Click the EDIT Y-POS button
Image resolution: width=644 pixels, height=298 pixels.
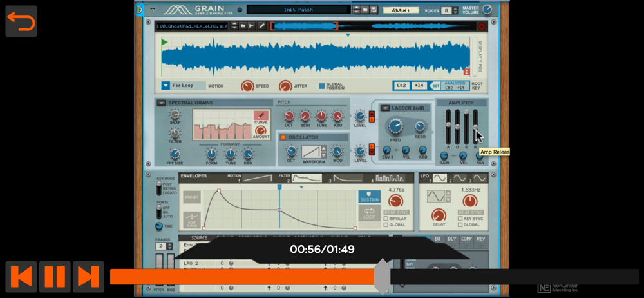click(192, 219)
